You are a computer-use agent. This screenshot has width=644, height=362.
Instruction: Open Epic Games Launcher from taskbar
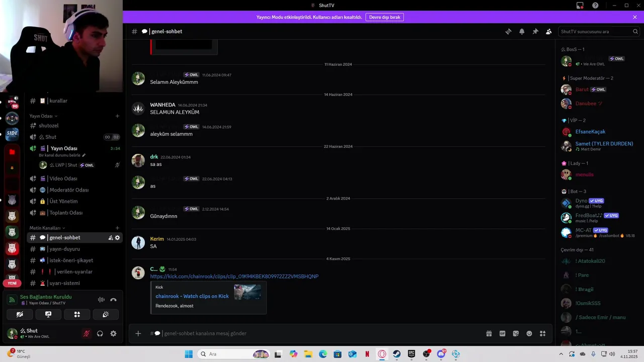point(412,354)
